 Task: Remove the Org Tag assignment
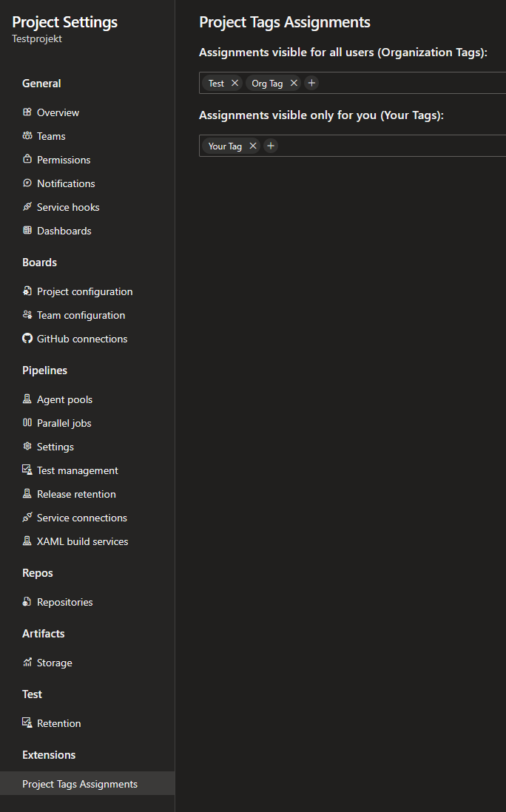click(294, 83)
